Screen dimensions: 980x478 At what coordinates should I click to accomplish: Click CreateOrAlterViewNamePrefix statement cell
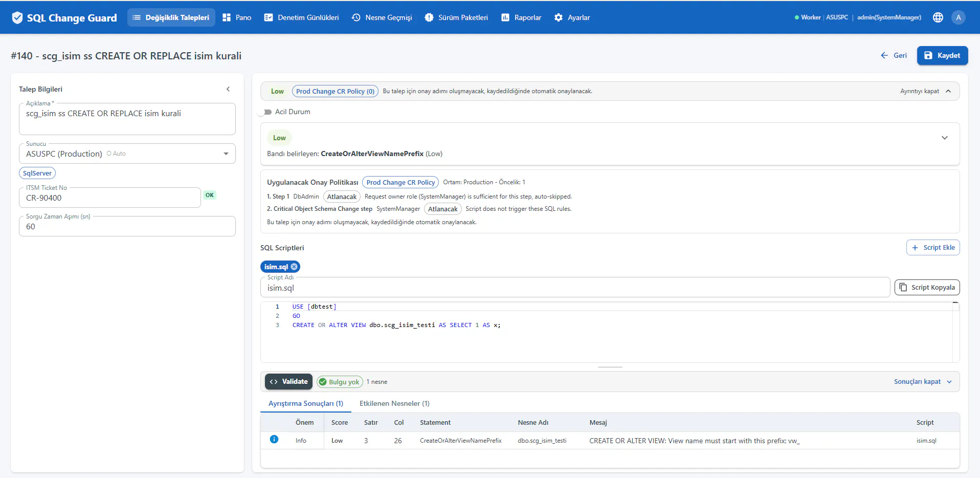coord(461,441)
